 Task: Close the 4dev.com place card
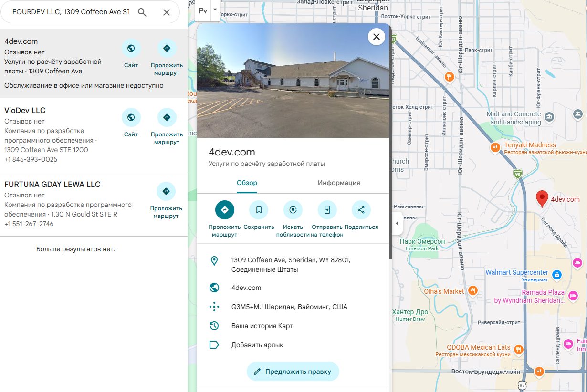coord(376,37)
